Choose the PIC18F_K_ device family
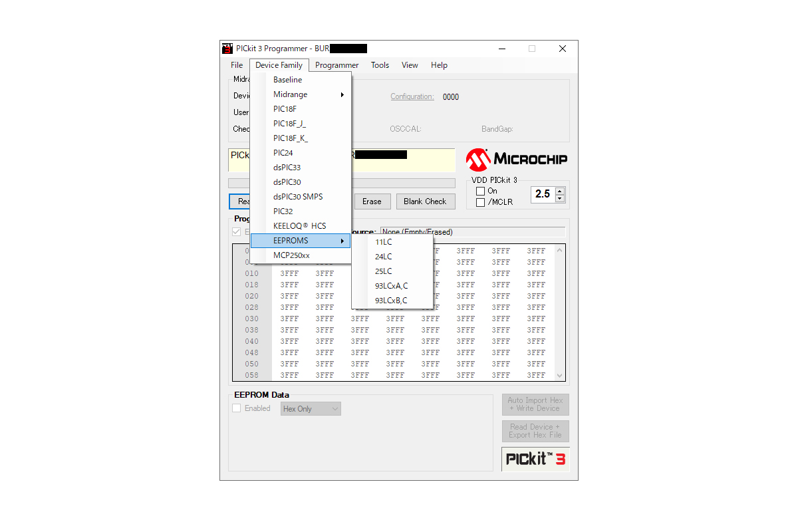 (291, 138)
